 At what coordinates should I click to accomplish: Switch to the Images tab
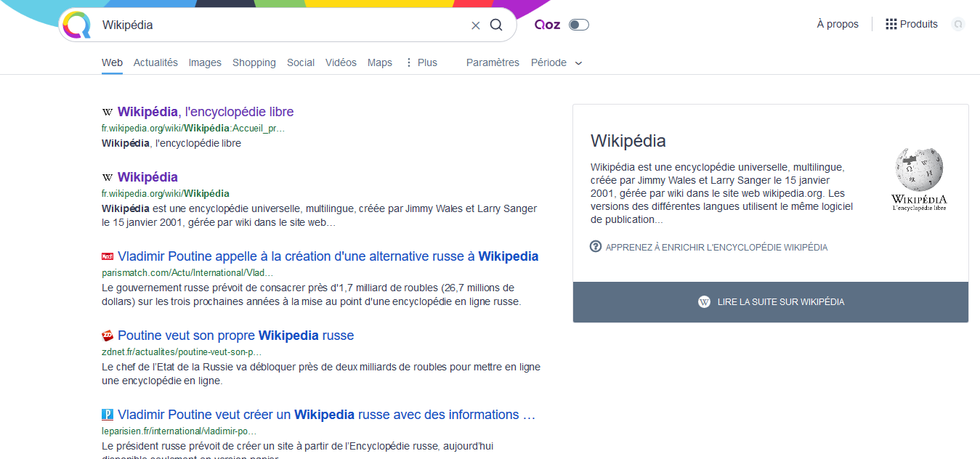tap(205, 62)
